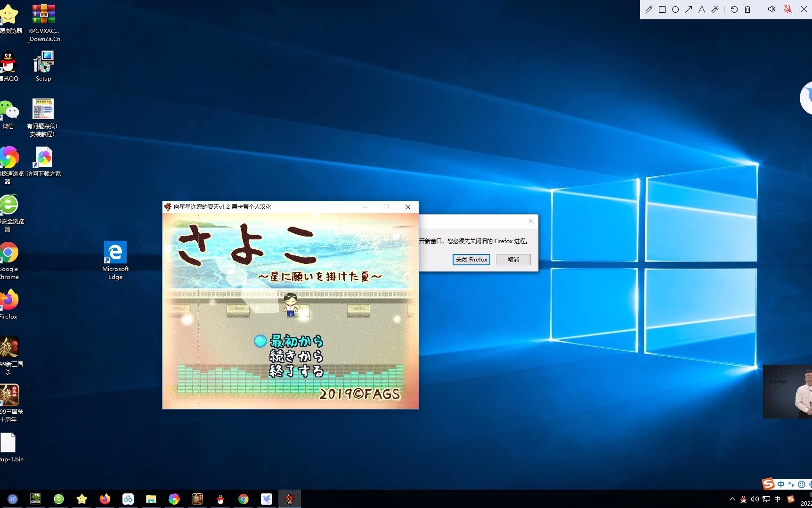This screenshot has height=508, width=812.
Task: Select the RPGVXAC WinRAR archive on desktop
Action: coord(43,23)
